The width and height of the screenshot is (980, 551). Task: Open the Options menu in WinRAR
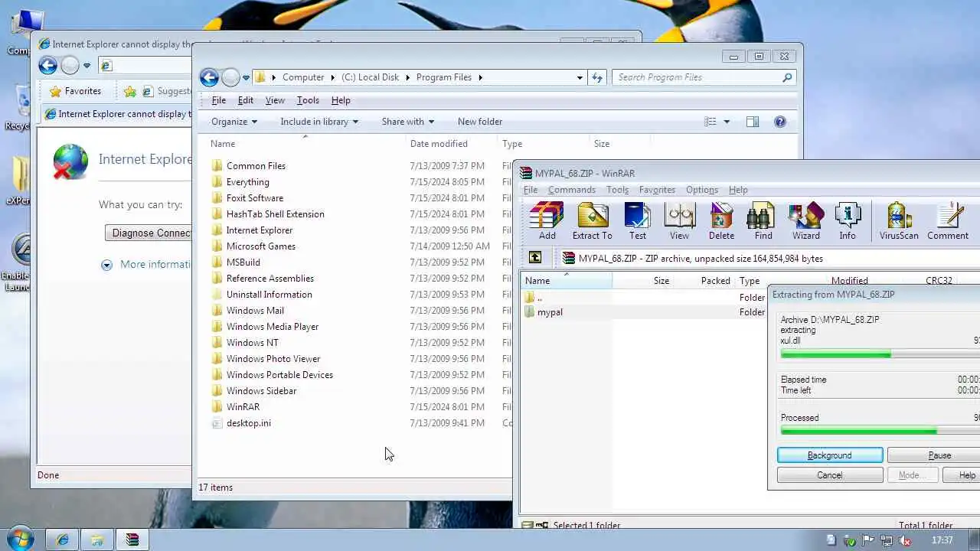[702, 190]
